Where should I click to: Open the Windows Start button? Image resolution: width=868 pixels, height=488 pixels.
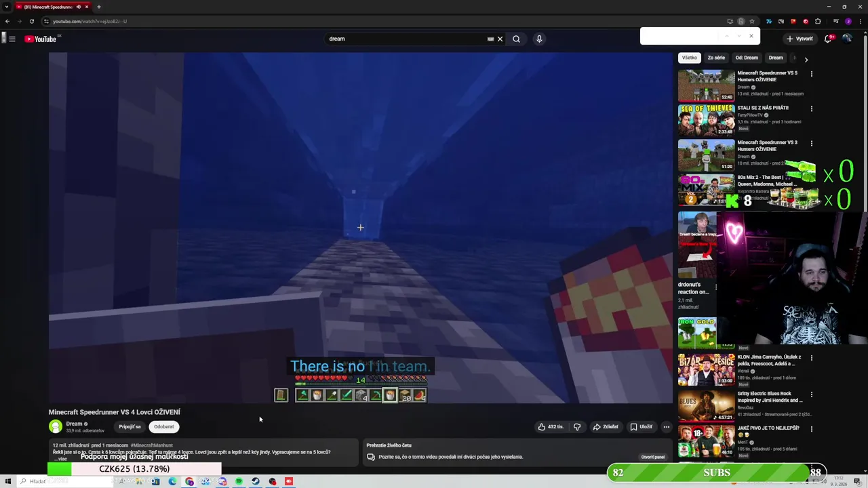coord(7,481)
